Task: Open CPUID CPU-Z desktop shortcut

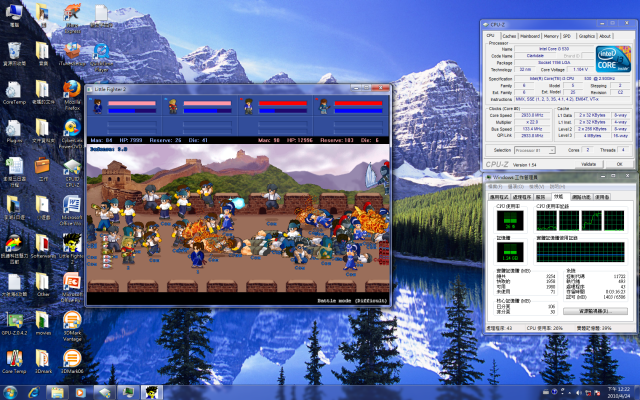Action: [72, 172]
